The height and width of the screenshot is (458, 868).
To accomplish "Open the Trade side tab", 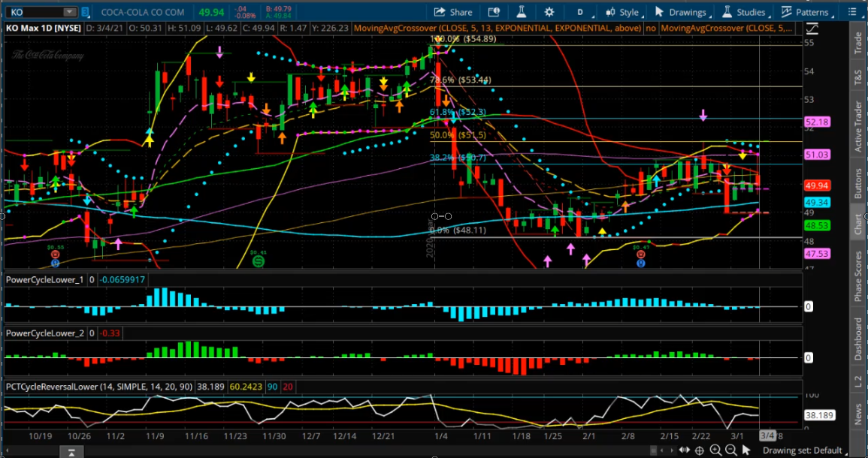I will 857,43.
